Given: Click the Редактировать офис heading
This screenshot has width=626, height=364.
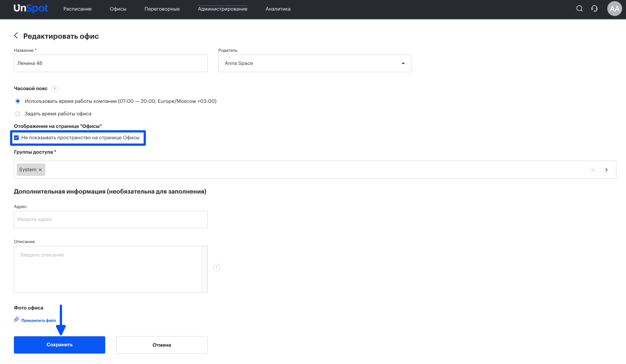Looking at the screenshot, I should tap(61, 36).
